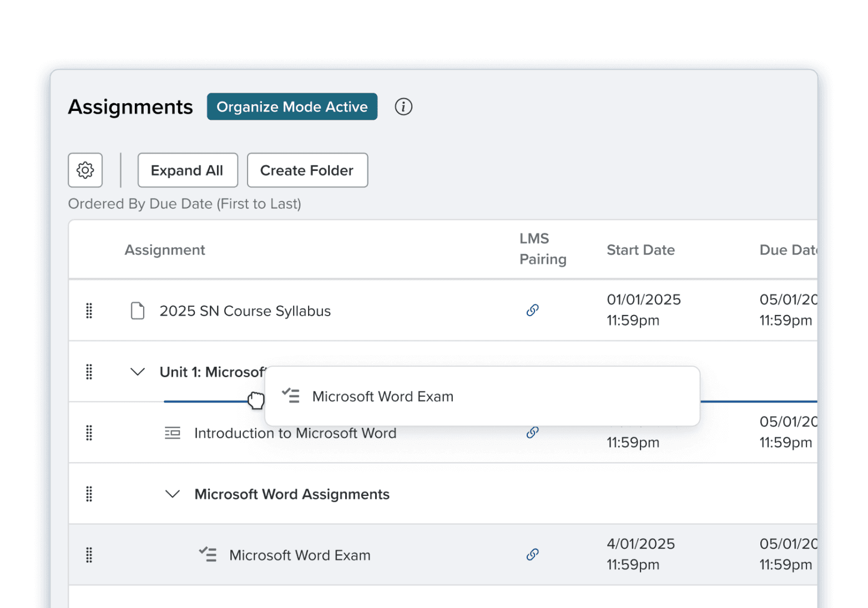Click the 2025 SN Course Syllabus drag handle
The image size is (868, 608).
click(89, 311)
